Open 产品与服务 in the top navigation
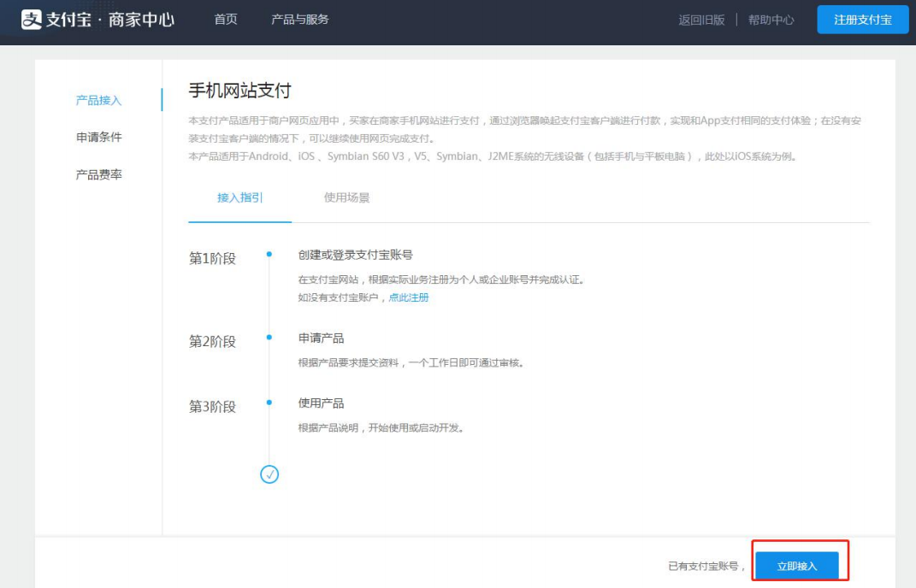 tap(299, 20)
